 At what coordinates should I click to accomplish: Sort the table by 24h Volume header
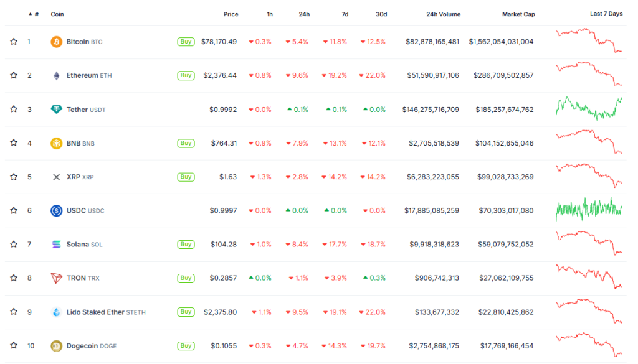(443, 14)
